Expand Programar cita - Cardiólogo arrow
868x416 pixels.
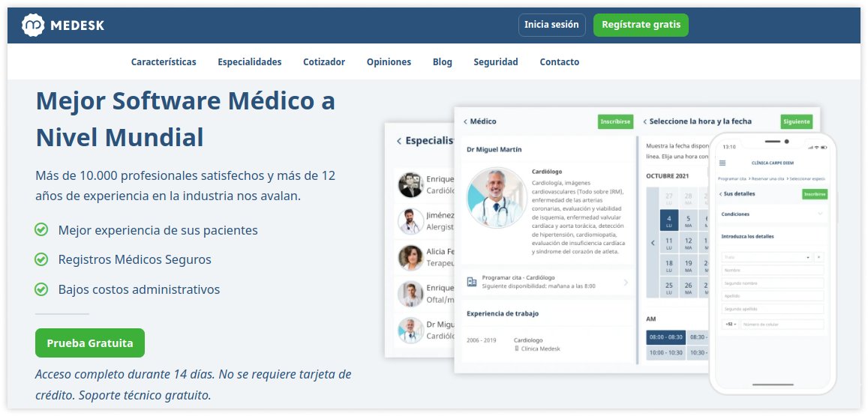click(626, 282)
